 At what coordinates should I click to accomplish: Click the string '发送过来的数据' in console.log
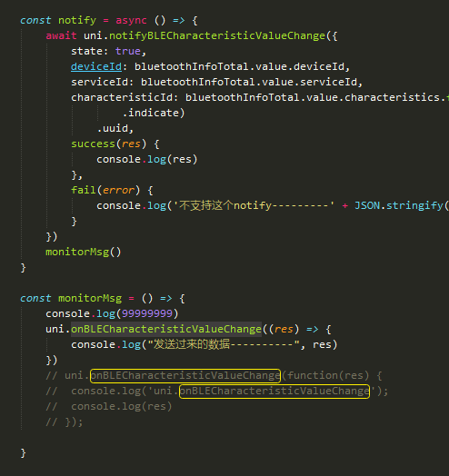click(224, 345)
